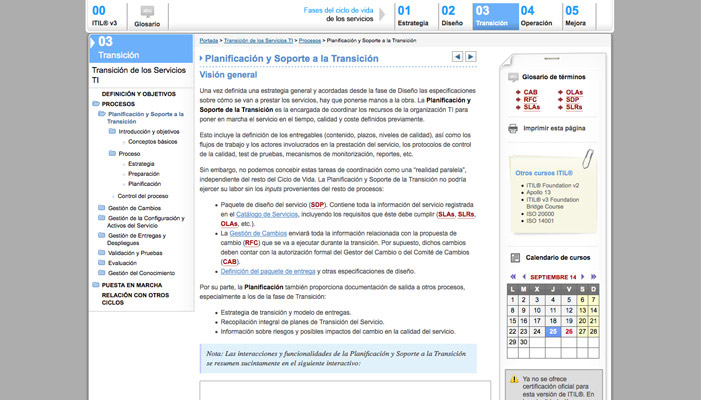Click folder icon next to Evaluación
This screenshot has height=400, width=701.
[101, 262]
